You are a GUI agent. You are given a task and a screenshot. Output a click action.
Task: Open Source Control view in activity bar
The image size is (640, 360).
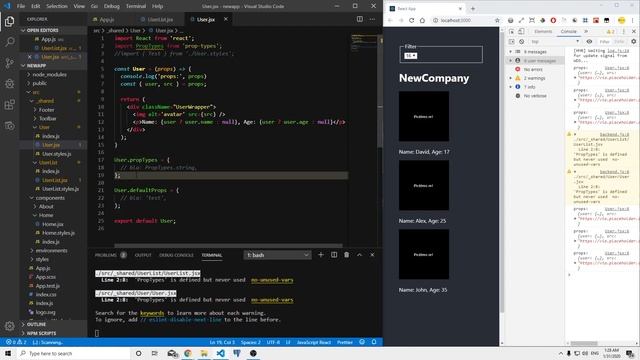pyautogui.click(x=9, y=63)
